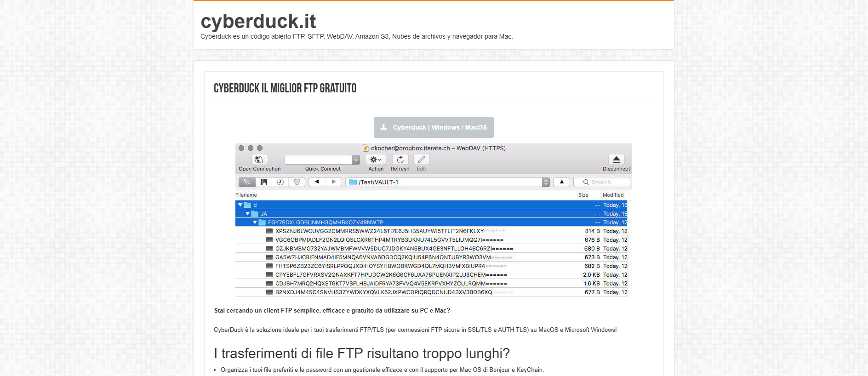Click the JA folder icon
The image size is (868, 376).
[x=255, y=214]
